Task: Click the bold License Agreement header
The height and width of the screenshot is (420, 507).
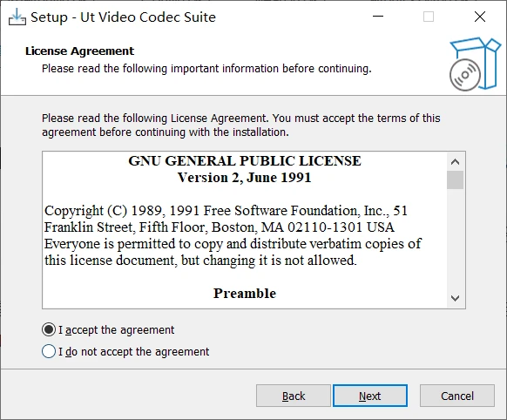Action: point(79,51)
